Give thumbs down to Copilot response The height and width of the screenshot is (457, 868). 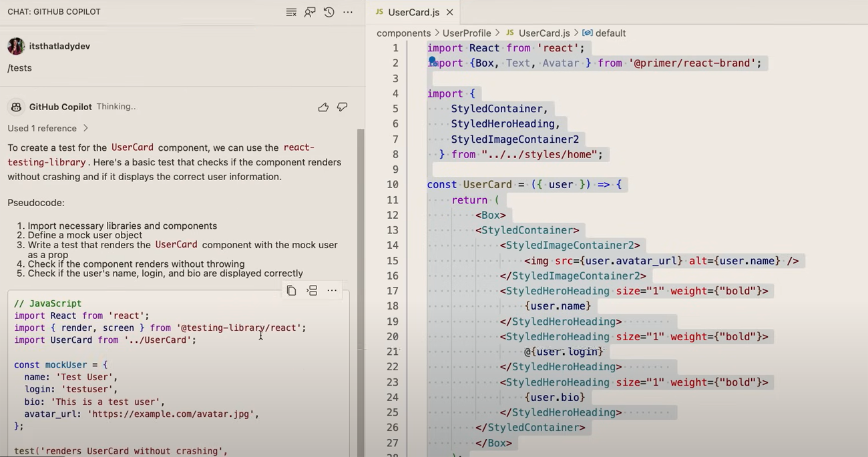342,107
